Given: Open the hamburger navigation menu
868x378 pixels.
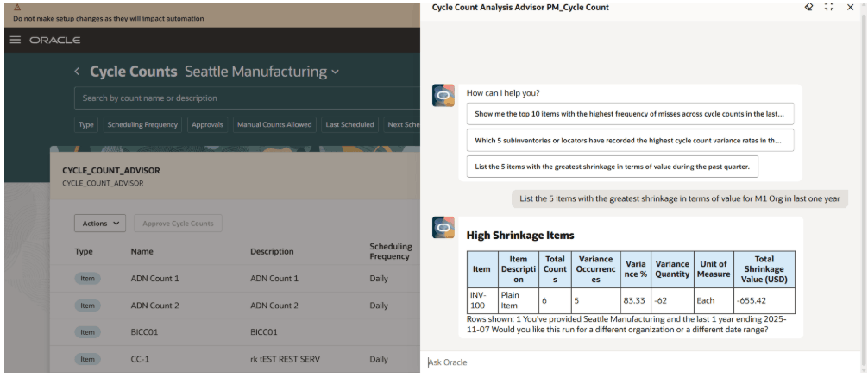Looking at the screenshot, I should [x=15, y=40].
